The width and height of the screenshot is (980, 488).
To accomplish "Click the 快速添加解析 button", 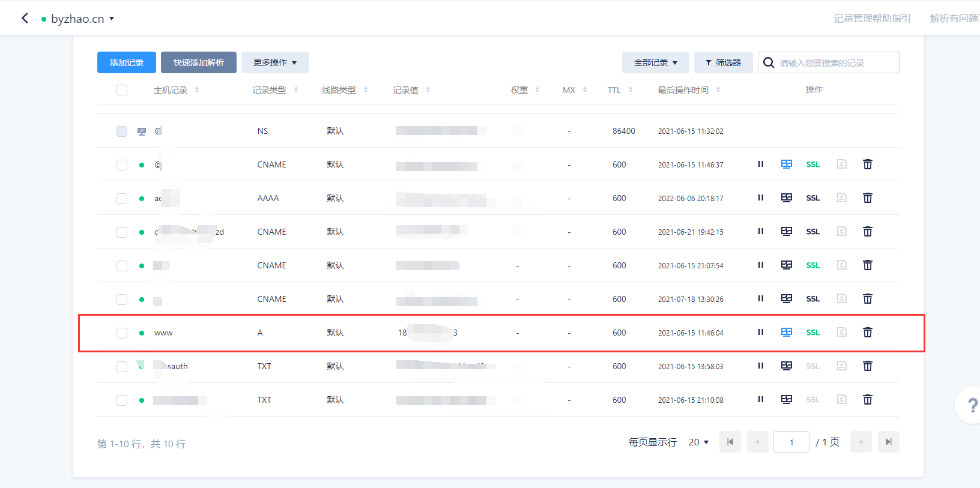I will pyautogui.click(x=199, y=62).
